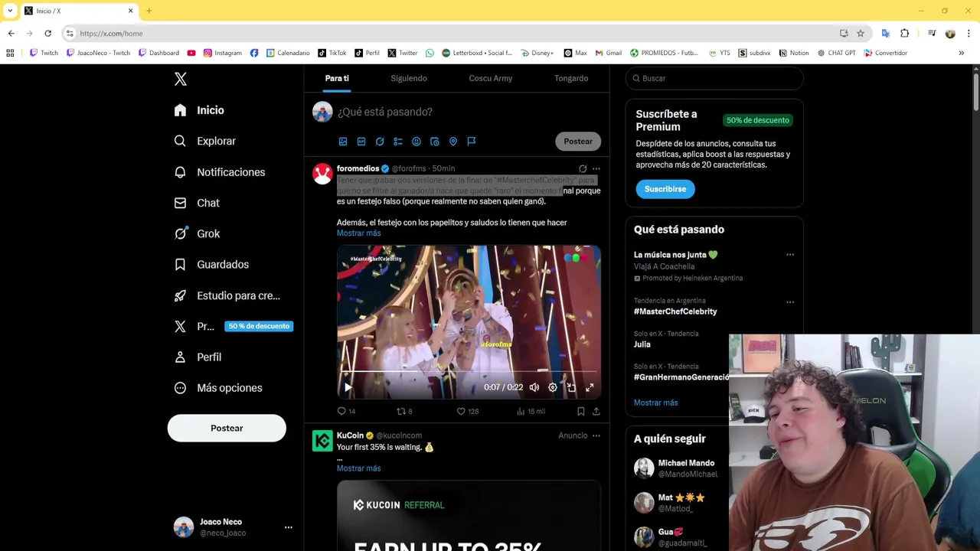The image size is (980, 551).
Task: Add a poll via compose toolbar
Action: [x=398, y=142]
